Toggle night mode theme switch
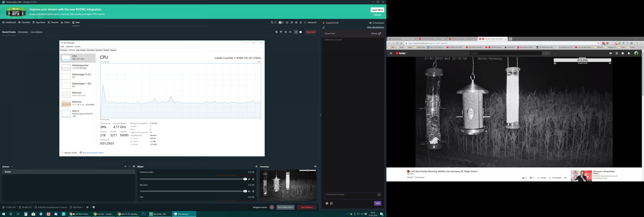 click(x=281, y=22)
